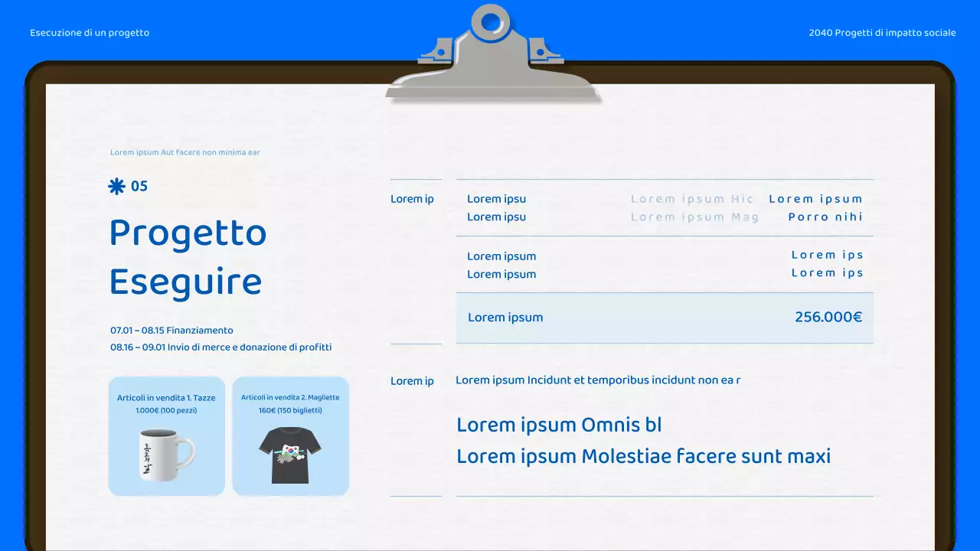
Task: Click '2040 Progetti di impatto sociale' header
Action: [x=882, y=33]
